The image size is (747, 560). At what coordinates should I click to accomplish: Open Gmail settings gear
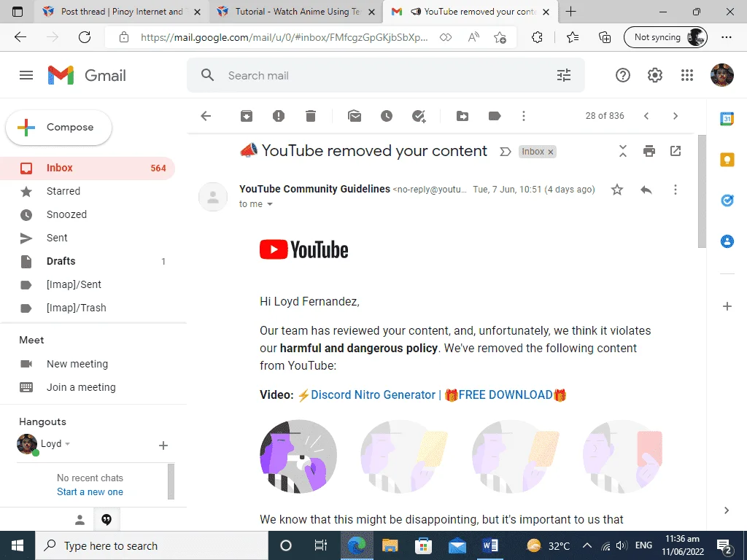point(654,75)
